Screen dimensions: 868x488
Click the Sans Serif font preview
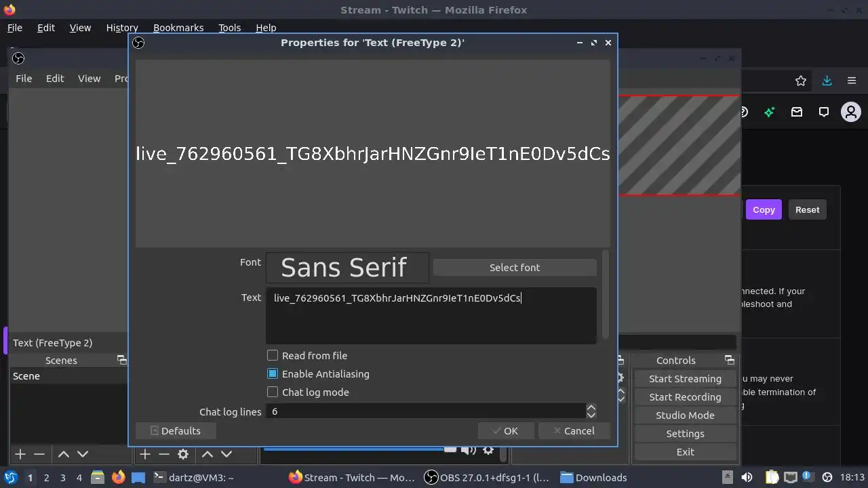pos(347,267)
